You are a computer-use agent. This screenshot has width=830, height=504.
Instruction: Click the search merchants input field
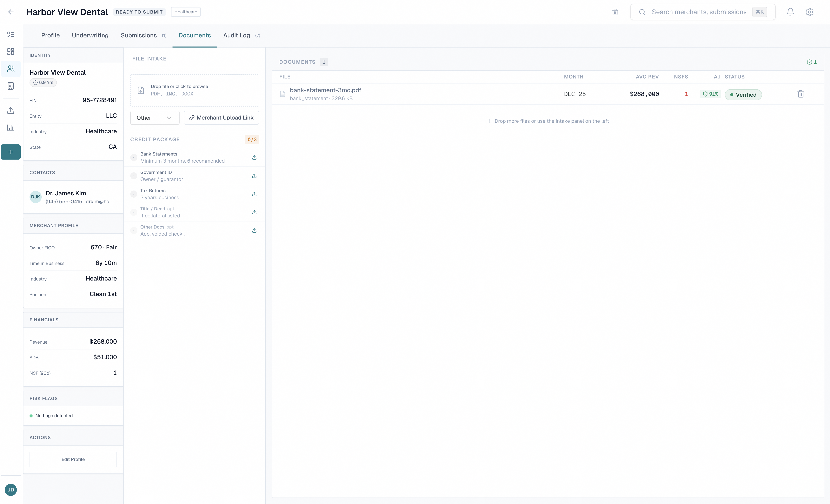coord(699,12)
